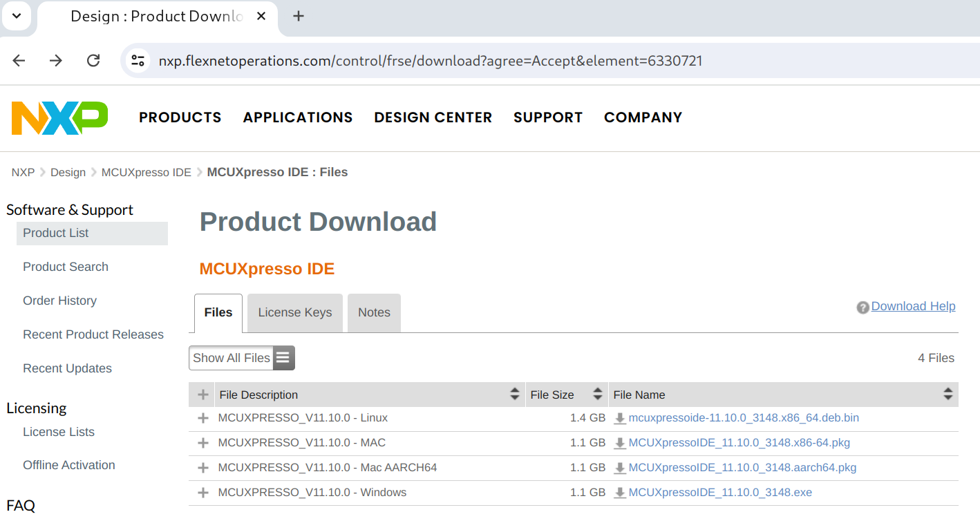
Task: Open the APPLICATIONS menu
Action: (298, 117)
